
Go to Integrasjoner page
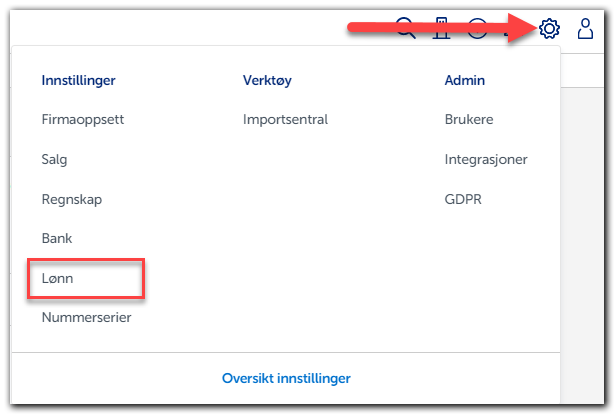485,159
